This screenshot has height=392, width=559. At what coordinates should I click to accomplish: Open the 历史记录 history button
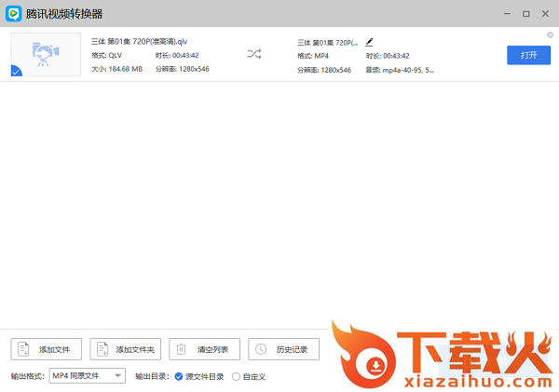tap(284, 349)
